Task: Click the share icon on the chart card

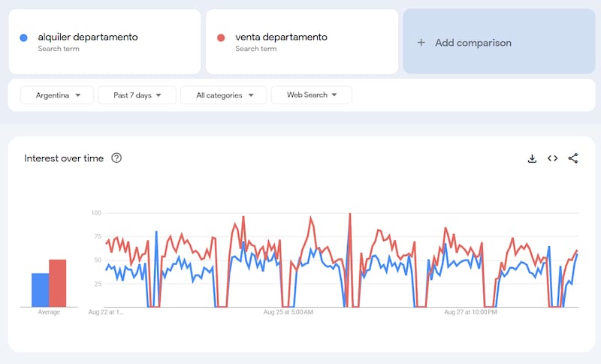Action: [x=573, y=158]
